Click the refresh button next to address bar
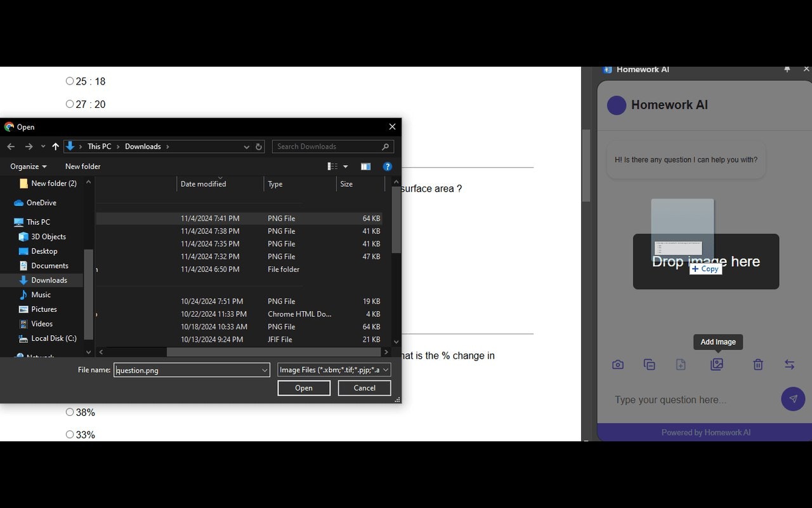Viewport: 812px width, 508px height. click(259, 147)
